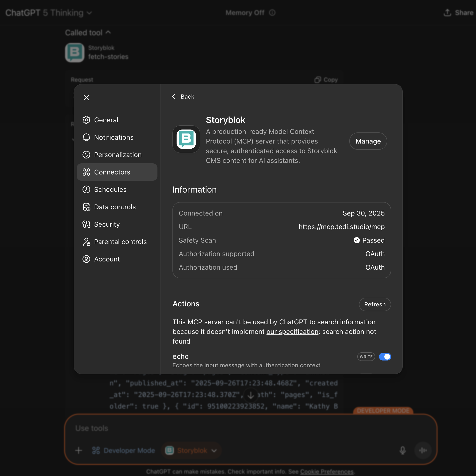The image size is (476, 476).
Task: Open the Personalization settings tab
Action: click(118, 154)
